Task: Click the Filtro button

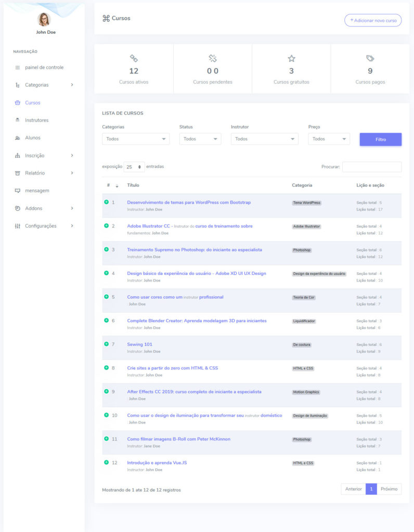Action: 381,139
